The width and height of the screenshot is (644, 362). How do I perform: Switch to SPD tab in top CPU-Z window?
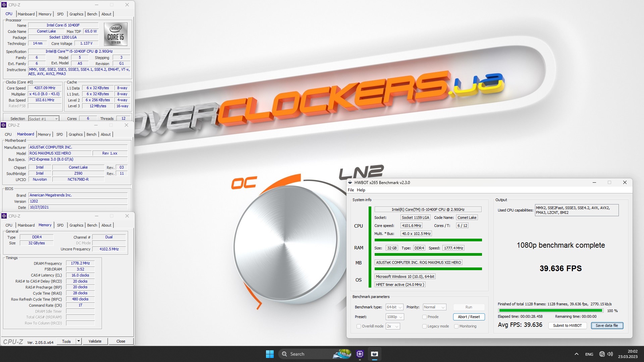pos(60,14)
